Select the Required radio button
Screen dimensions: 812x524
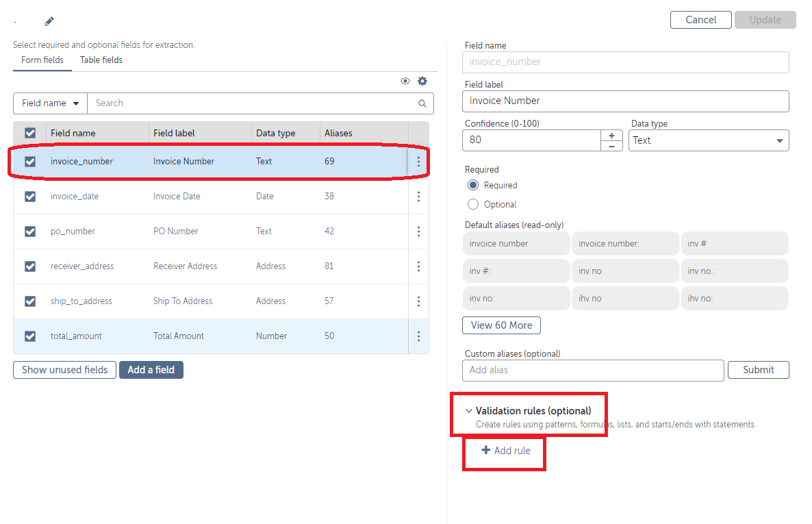[x=473, y=185]
